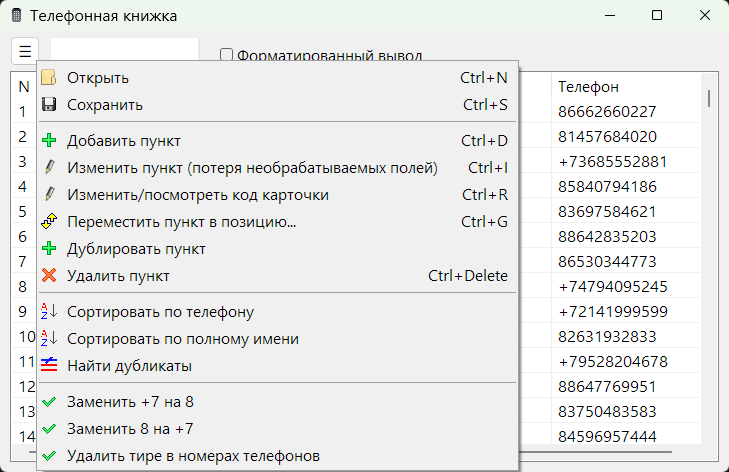Viewport: 729px width, 472px height.
Task: Click the duplicates icon beside Найти дубликаты
Action: tap(49, 366)
